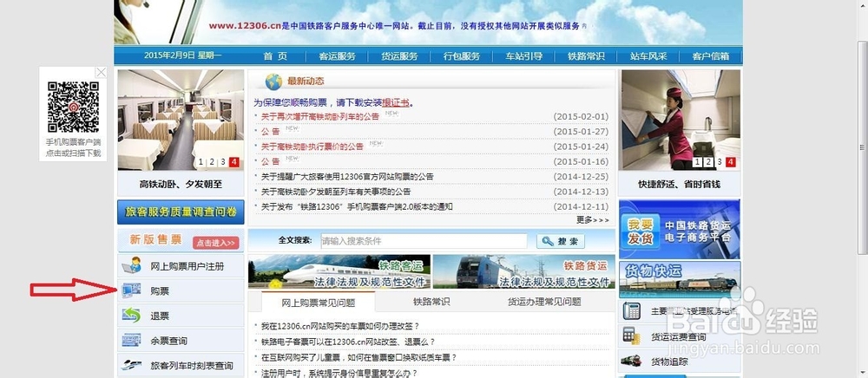This screenshot has width=868, height=378.
Task: Click the phone icon for 受理服务电话
Action: (631, 311)
